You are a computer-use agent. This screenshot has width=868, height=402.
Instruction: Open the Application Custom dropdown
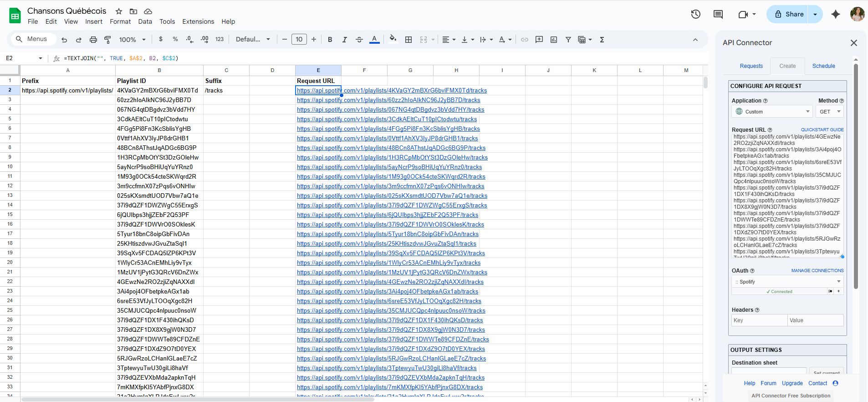(772, 112)
